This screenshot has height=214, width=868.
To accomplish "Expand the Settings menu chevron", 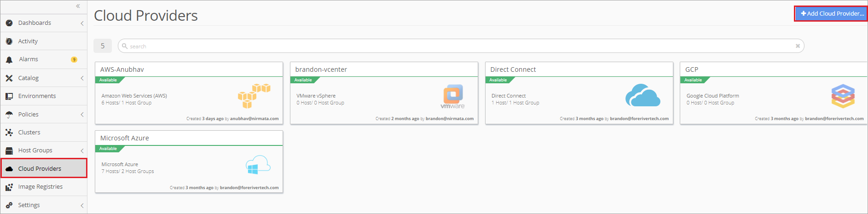I will 82,205.
